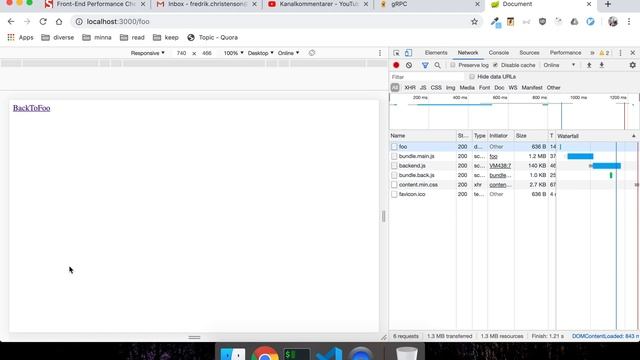Go back to previous page
Viewport: 640px width, 360px height.
click(11, 22)
